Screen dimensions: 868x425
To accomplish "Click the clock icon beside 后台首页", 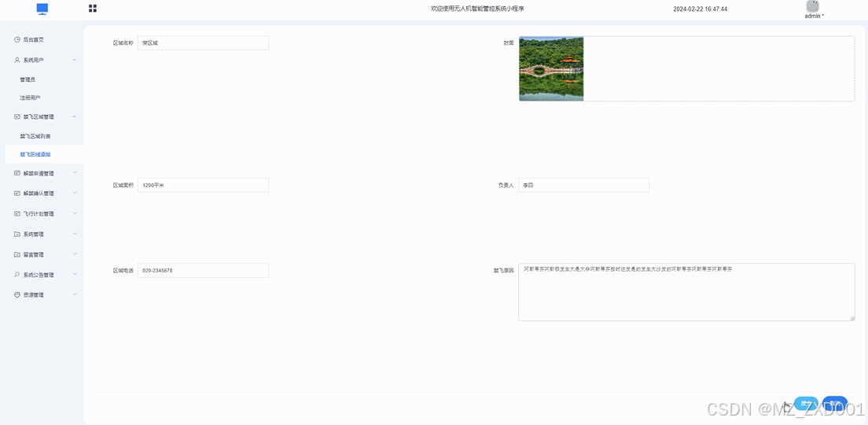I will pos(17,39).
